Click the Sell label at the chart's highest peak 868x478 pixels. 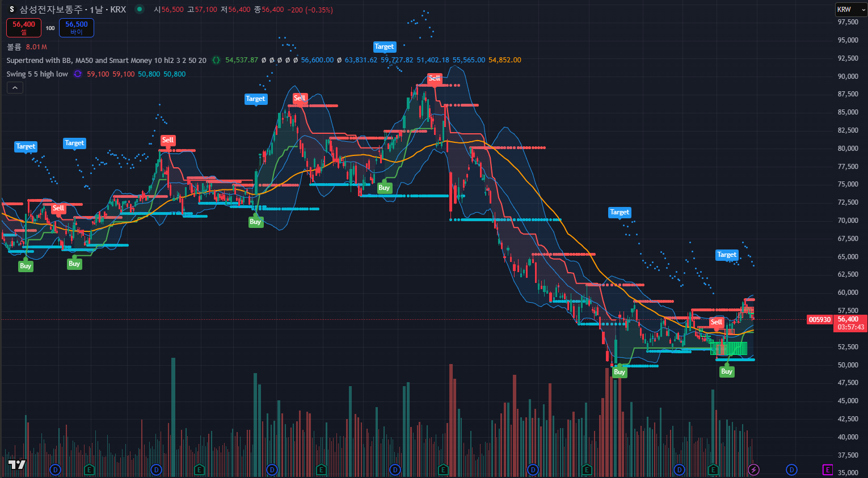pos(435,79)
